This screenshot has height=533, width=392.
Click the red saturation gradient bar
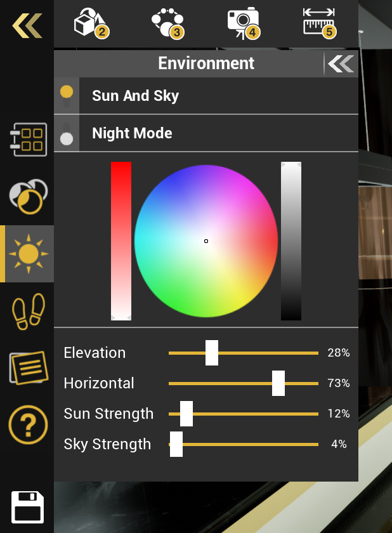121,241
